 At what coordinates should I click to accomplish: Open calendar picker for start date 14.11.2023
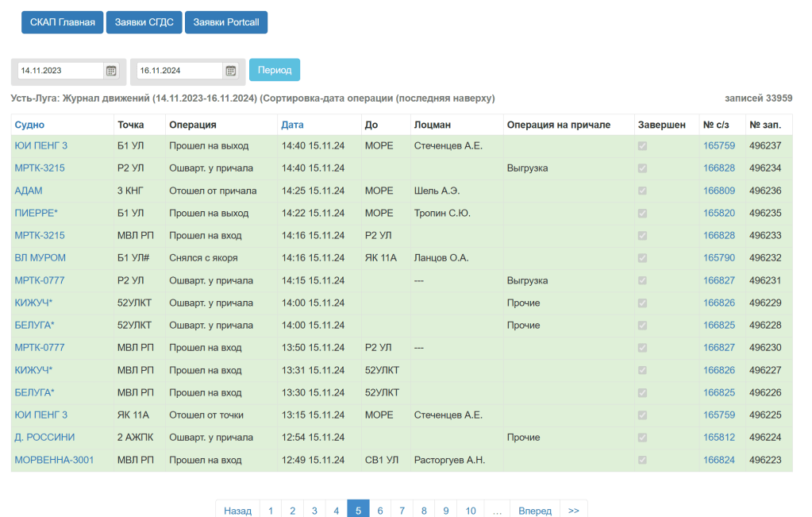[111, 71]
